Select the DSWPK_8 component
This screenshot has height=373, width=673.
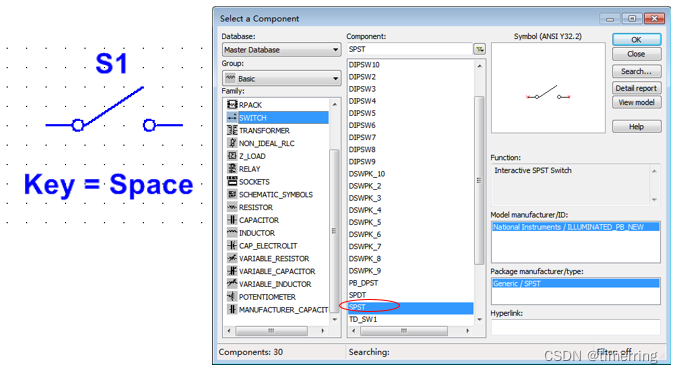[365, 258]
